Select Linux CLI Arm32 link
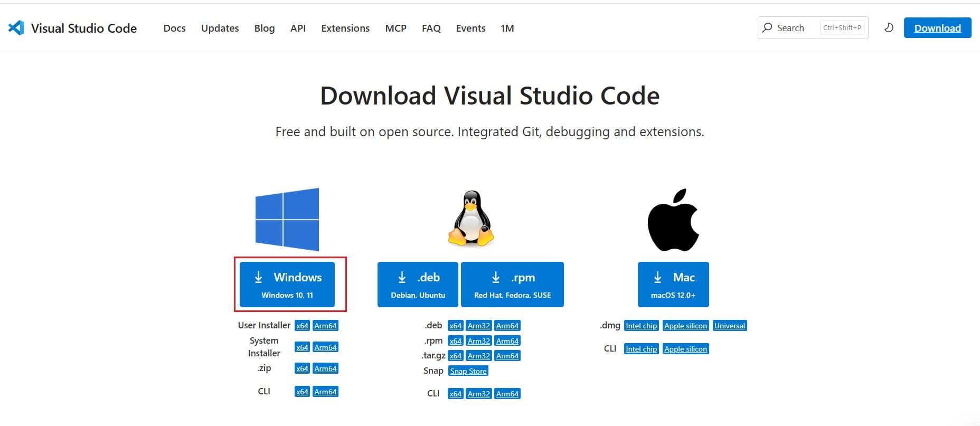 [479, 394]
